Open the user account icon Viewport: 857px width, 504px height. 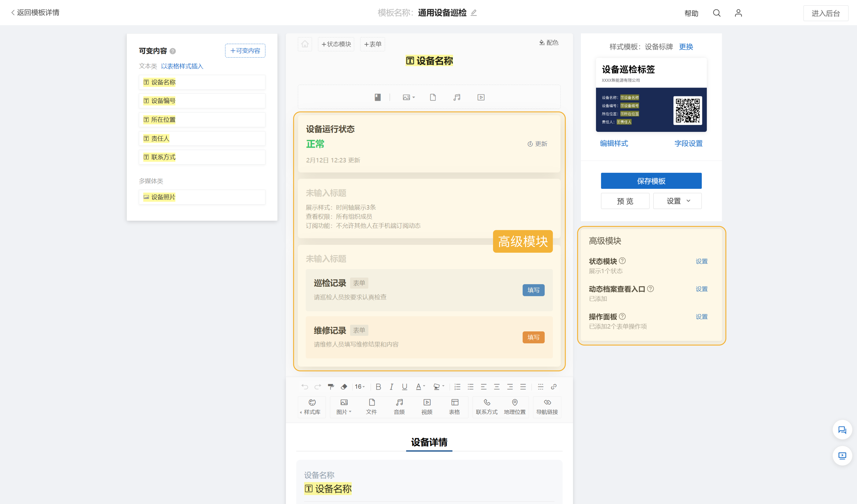pyautogui.click(x=738, y=13)
